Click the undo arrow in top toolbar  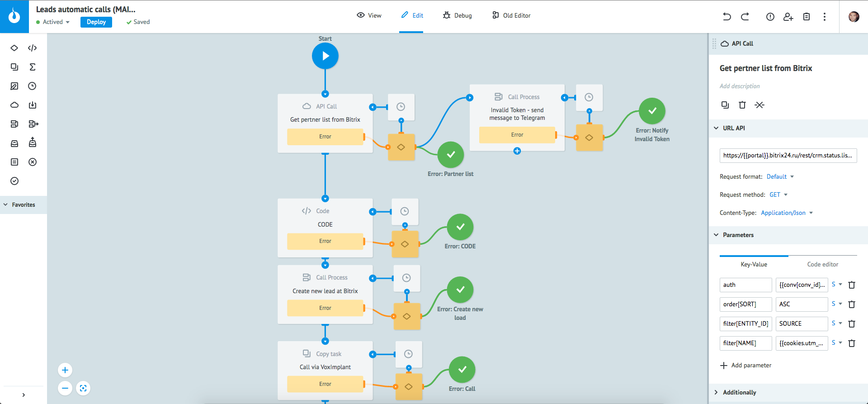(726, 17)
